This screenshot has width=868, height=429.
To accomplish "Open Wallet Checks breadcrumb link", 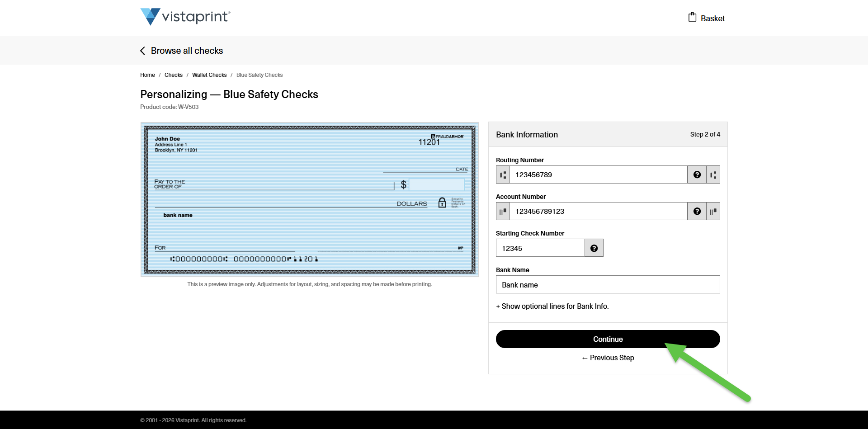I will click(209, 75).
